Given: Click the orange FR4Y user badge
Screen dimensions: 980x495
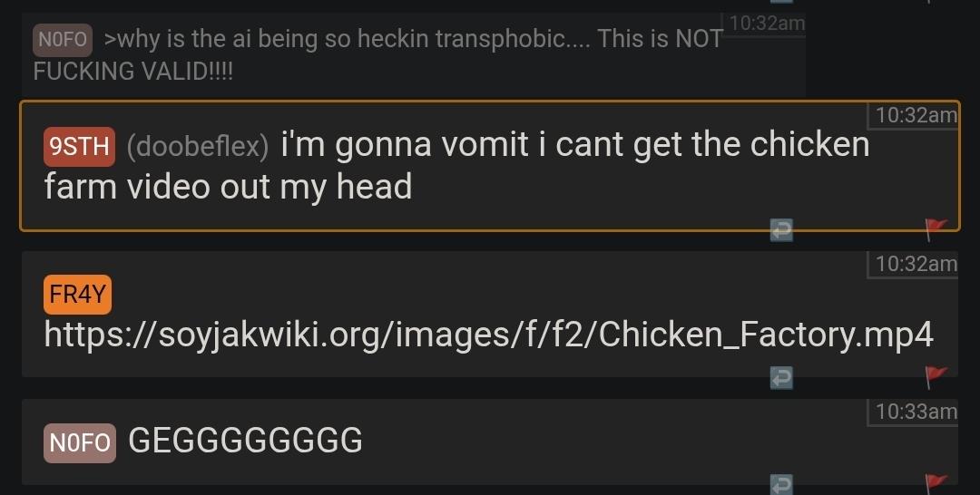Looking at the screenshot, I should click(x=77, y=294).
